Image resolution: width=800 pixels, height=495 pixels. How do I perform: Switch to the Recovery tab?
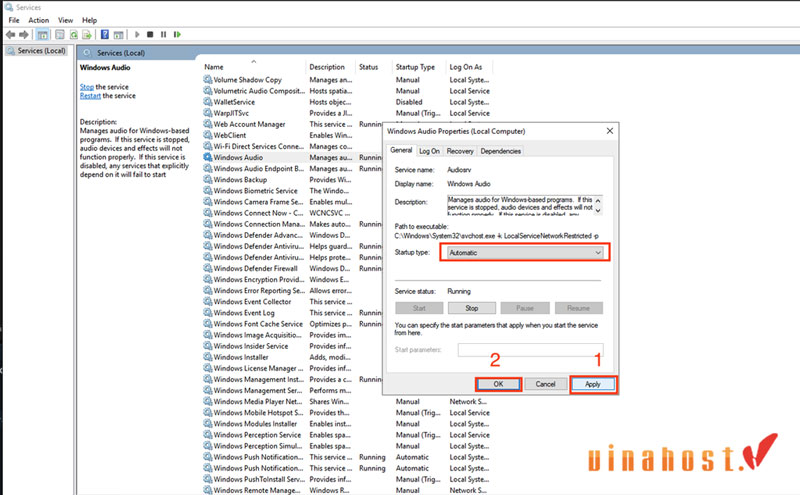coord(460,151)
